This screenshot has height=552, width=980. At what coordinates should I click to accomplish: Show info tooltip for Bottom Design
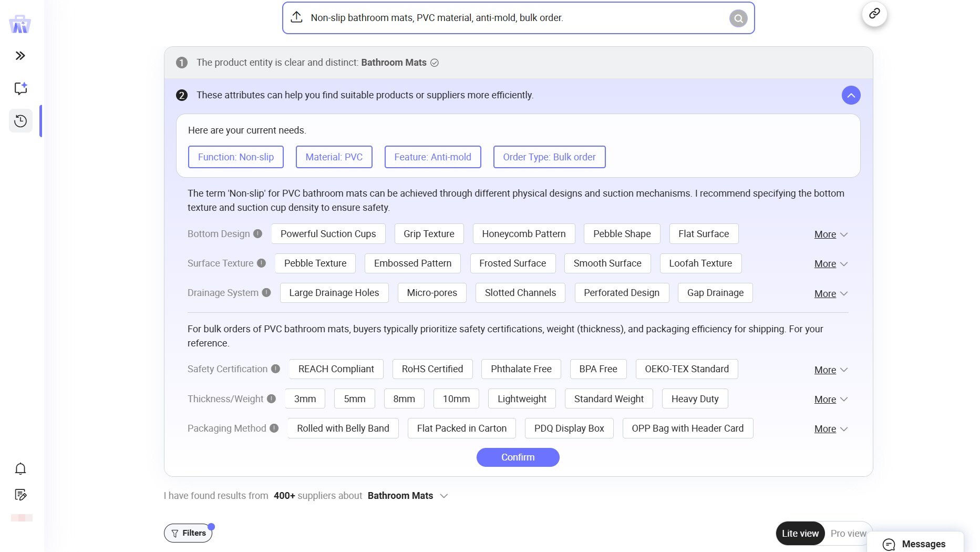tap(257, 234)
